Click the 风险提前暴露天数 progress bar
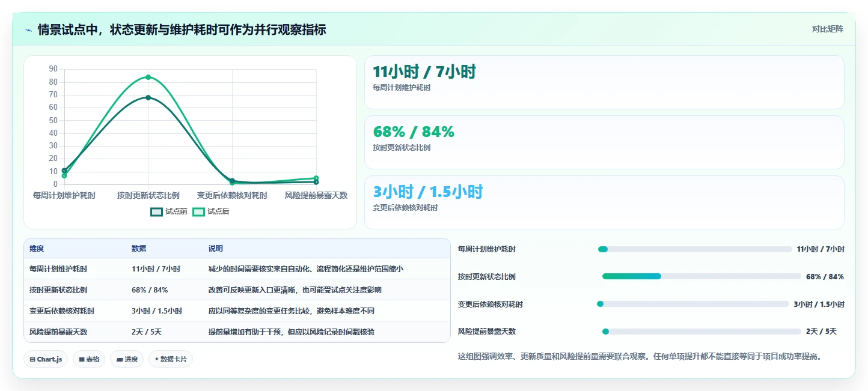The width and height of the screenshot is (868, 391). click(x=701, y=332)
